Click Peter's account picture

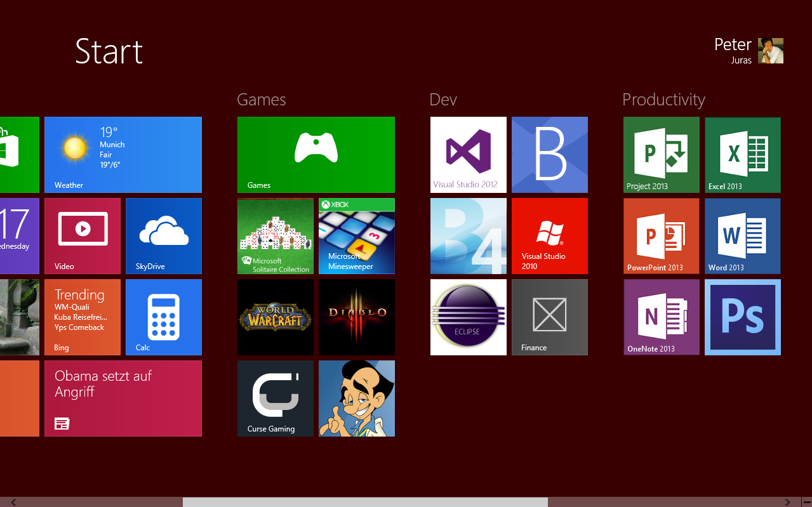[771, 51]
